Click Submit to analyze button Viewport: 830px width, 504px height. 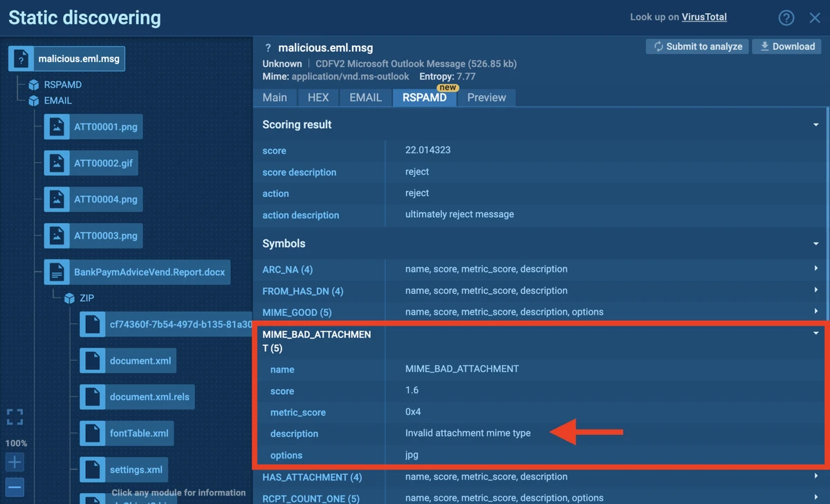(697, 46)
